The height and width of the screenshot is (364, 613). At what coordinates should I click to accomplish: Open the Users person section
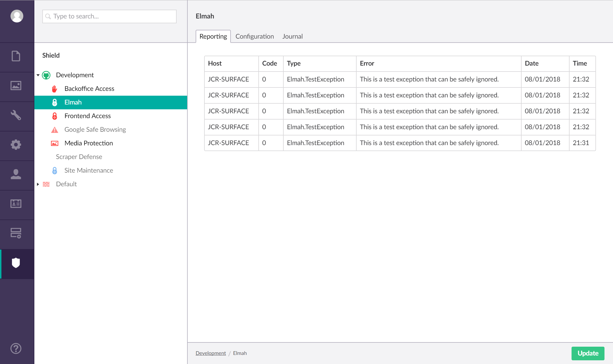tap(16, 174)
